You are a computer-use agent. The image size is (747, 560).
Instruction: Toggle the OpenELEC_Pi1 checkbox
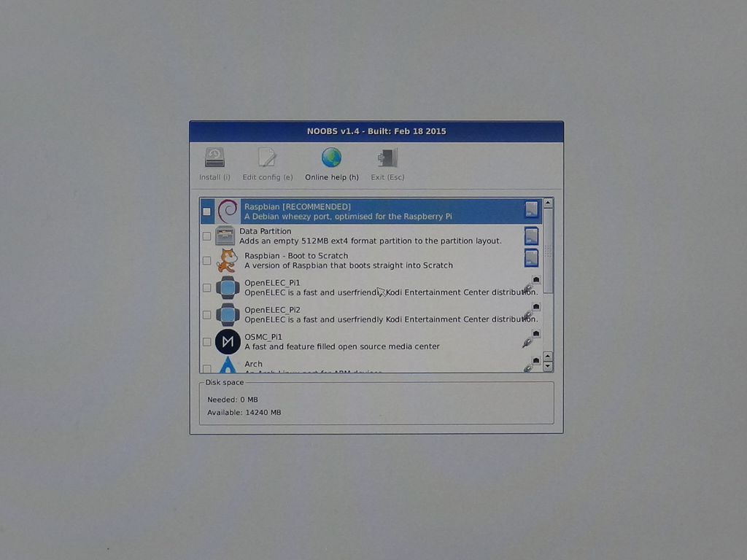click(x=206, y=287)
